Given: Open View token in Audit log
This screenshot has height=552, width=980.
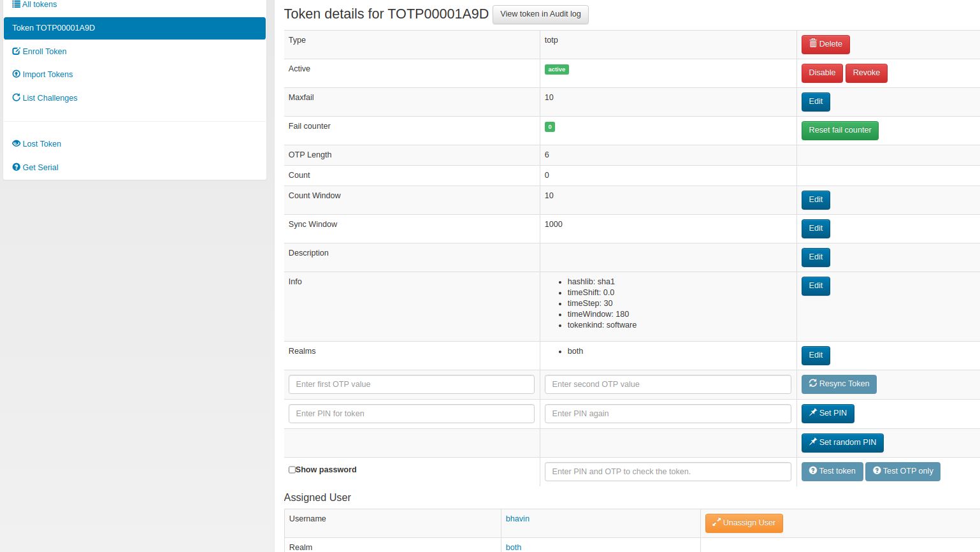Looking at the screenshot, I should 540,15.
